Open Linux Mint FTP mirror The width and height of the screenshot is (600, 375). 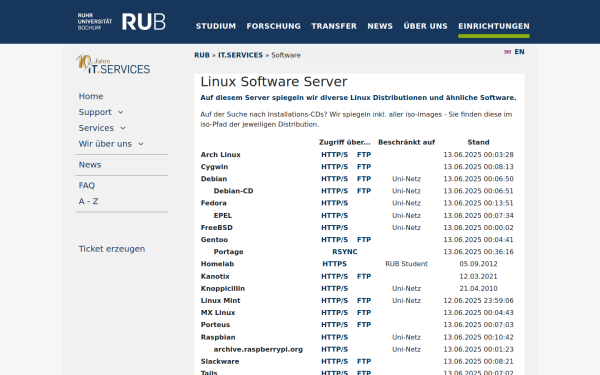(x=364, y=300)
